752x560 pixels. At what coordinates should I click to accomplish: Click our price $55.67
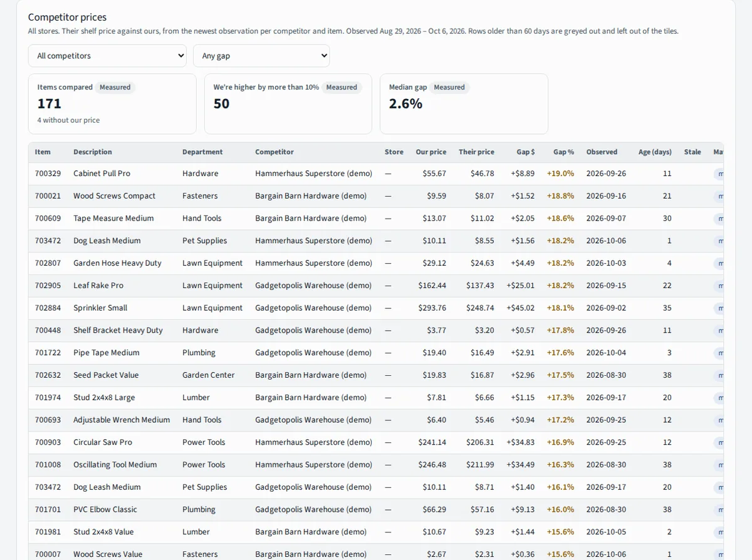(434, 174)
